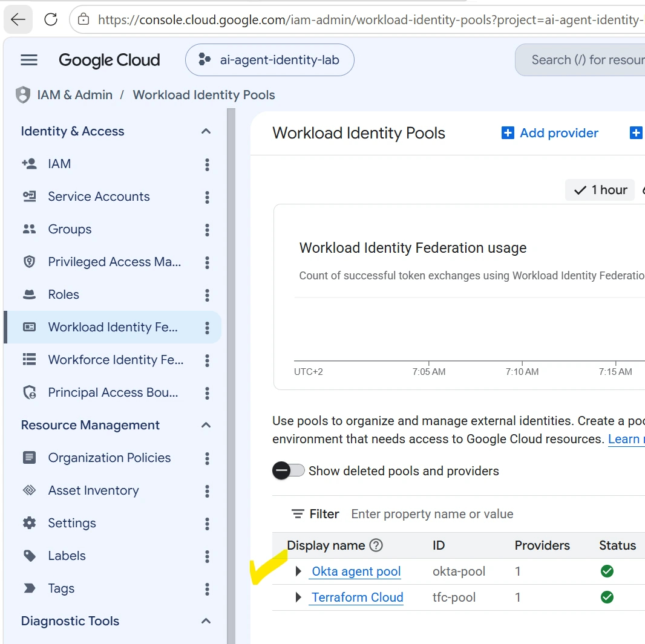Viewport: 645px width, 644px height.
Task: Select Workload Identity Federation sidebar item
Action: pos(113,327)
